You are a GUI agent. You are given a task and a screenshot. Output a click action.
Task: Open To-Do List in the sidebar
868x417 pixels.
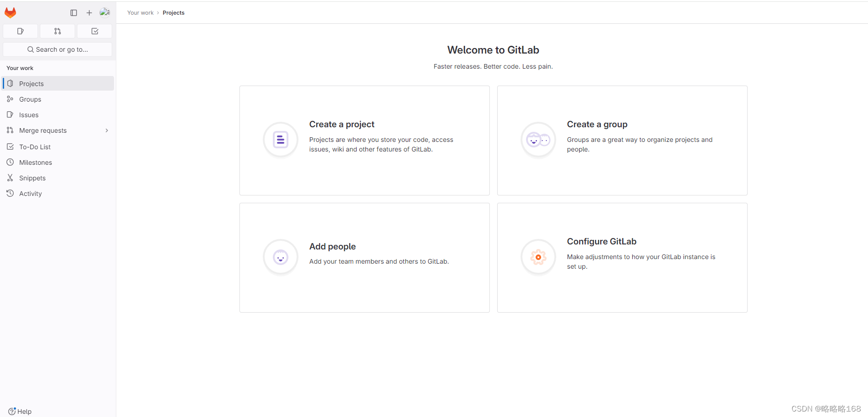point(58,147)
